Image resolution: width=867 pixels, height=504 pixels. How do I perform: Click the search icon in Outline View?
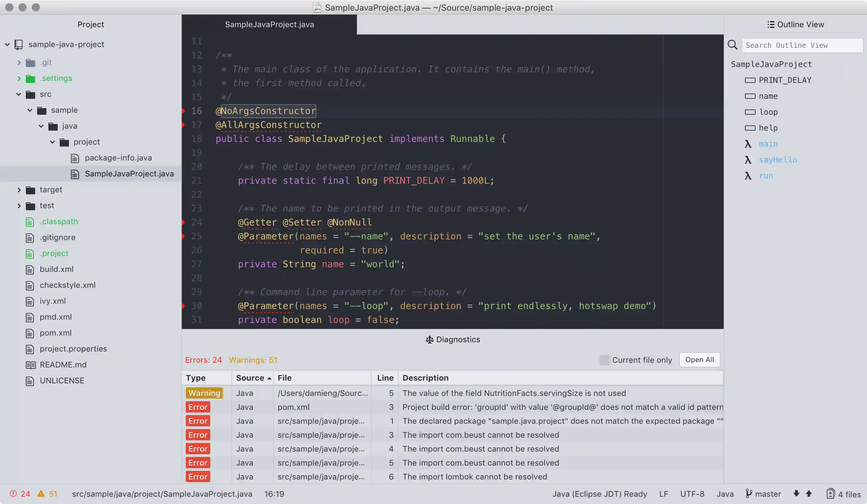tap(732, 45)
